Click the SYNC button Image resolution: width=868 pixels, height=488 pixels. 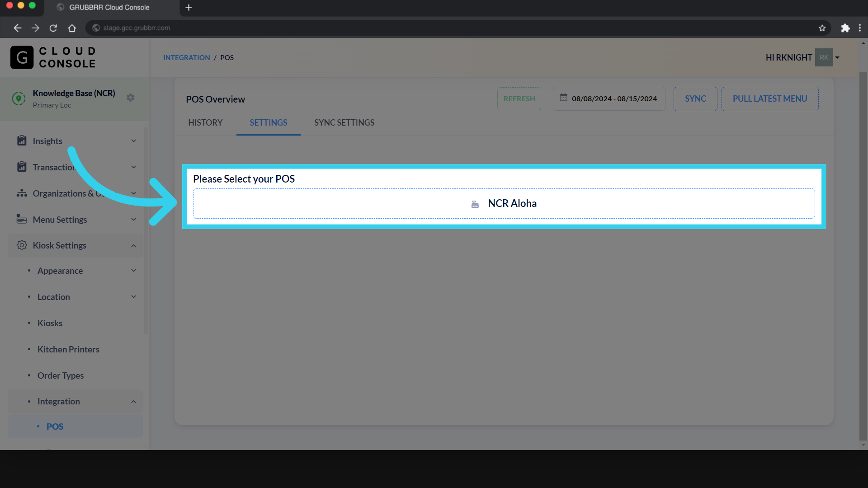[x=695, y=99]
